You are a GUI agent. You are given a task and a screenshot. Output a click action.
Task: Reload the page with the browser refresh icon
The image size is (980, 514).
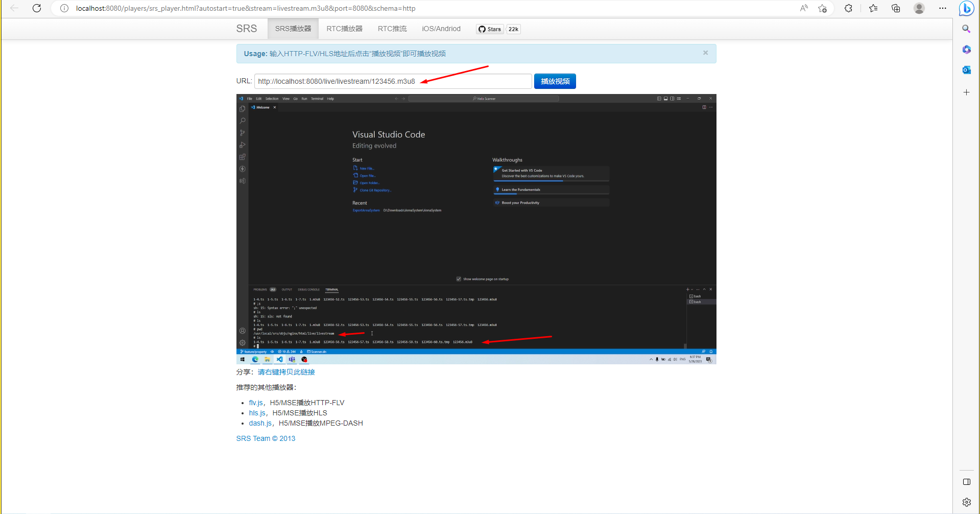37,8
